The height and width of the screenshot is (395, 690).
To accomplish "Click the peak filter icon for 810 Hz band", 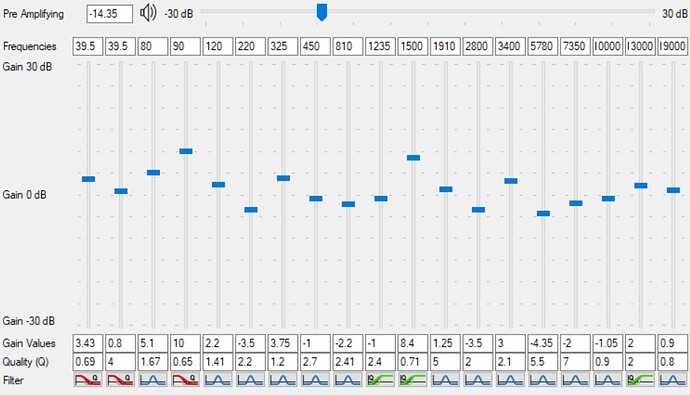I will [348, 380].
